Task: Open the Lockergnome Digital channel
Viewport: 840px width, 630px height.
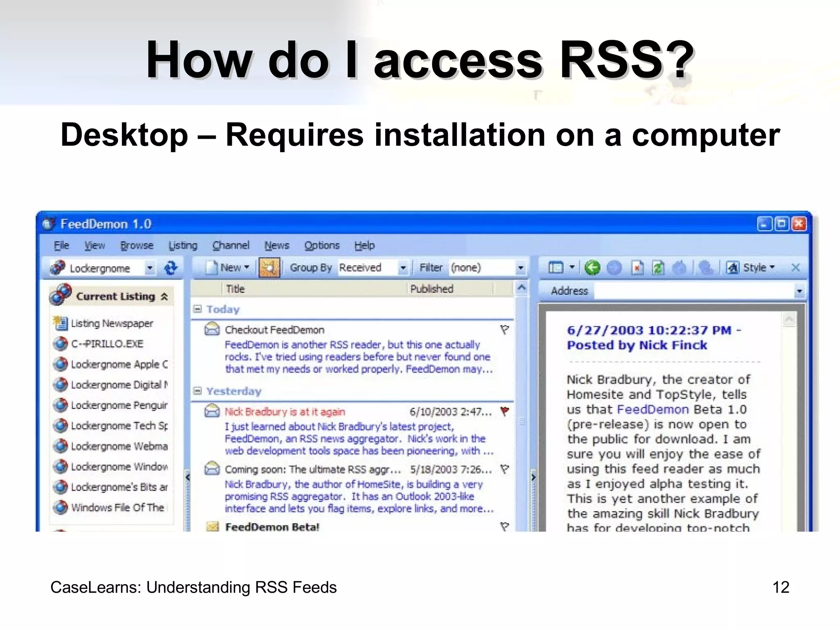Action: (119, 385)
